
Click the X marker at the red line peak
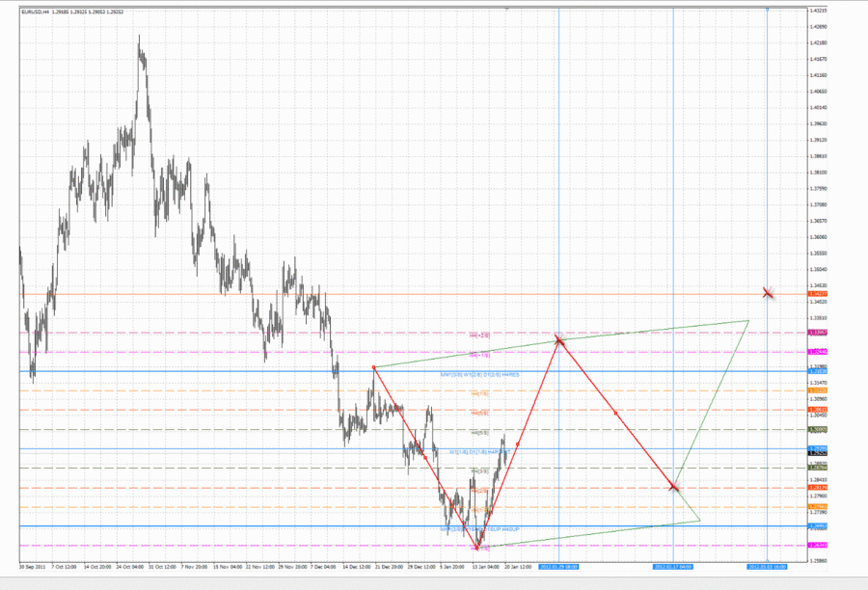point(558,339)
